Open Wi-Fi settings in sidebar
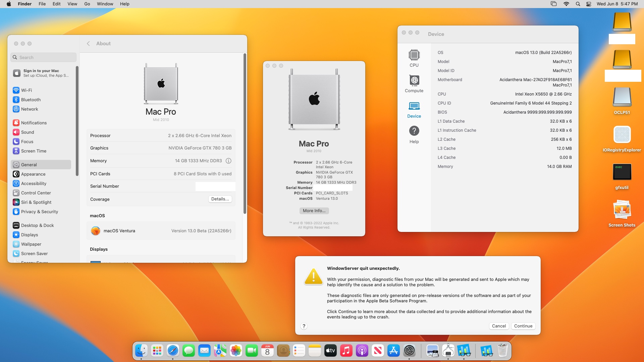644x362 pixels. (x=26, y=90)
